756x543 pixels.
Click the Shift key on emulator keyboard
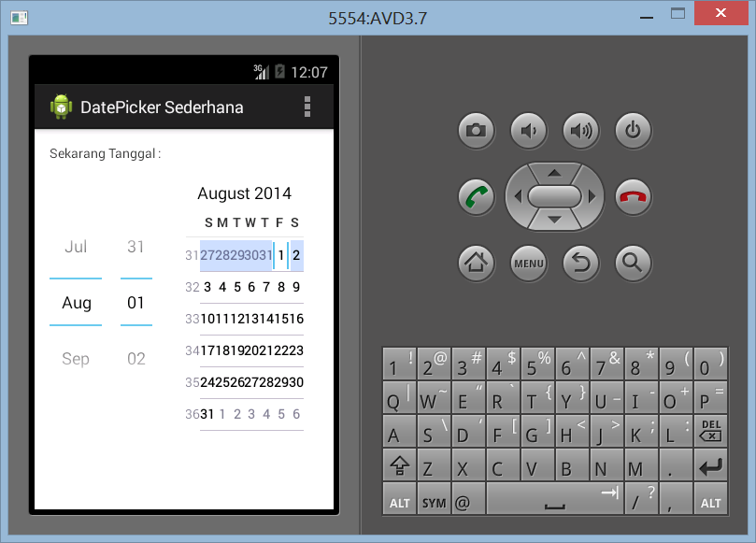(x=399, y=464)
